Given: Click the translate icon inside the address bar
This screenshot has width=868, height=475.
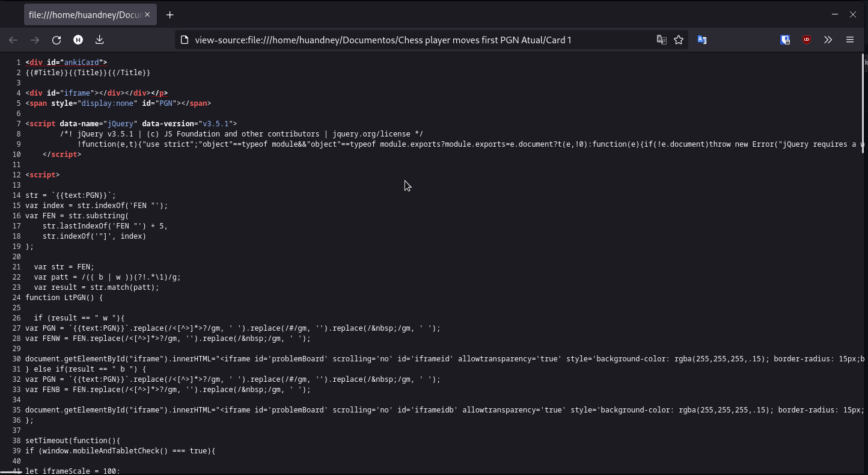Looking at the screenshot, I should tap(661, 40).
